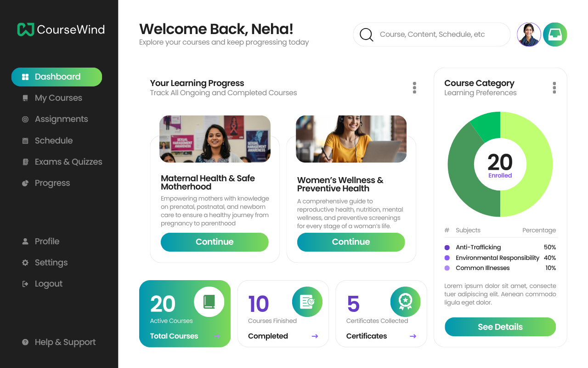
Task: Click the search magnifier icon
Action: point(366,34)
